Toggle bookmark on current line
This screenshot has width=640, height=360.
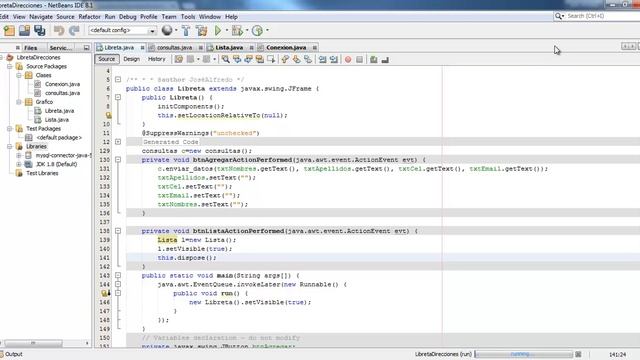click(x=308, y=60)
